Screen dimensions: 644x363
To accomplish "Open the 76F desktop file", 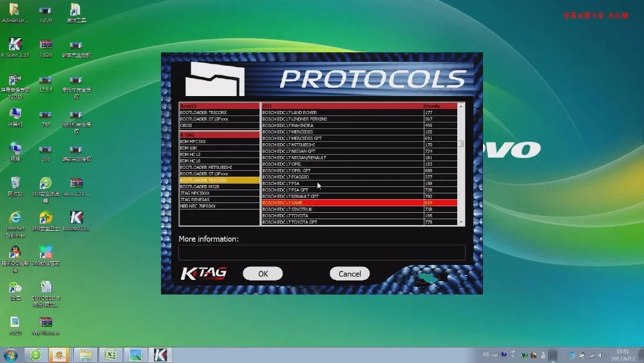I will [x=46, y=119].
